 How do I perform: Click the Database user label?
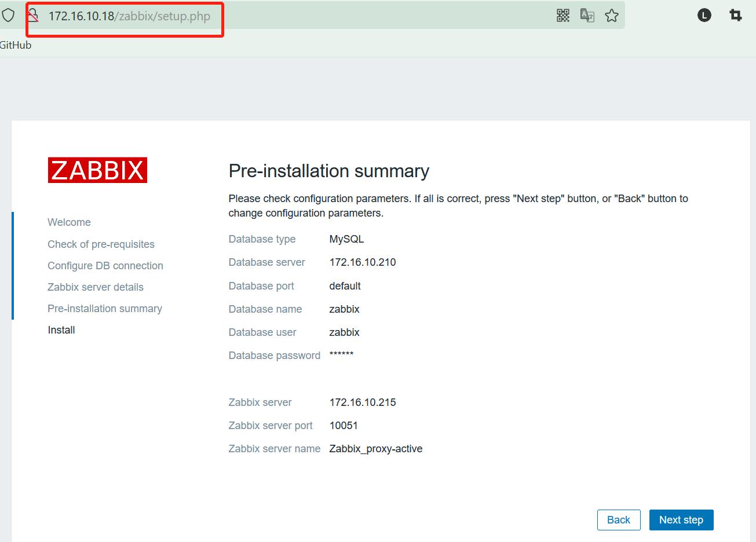point(262,332)
